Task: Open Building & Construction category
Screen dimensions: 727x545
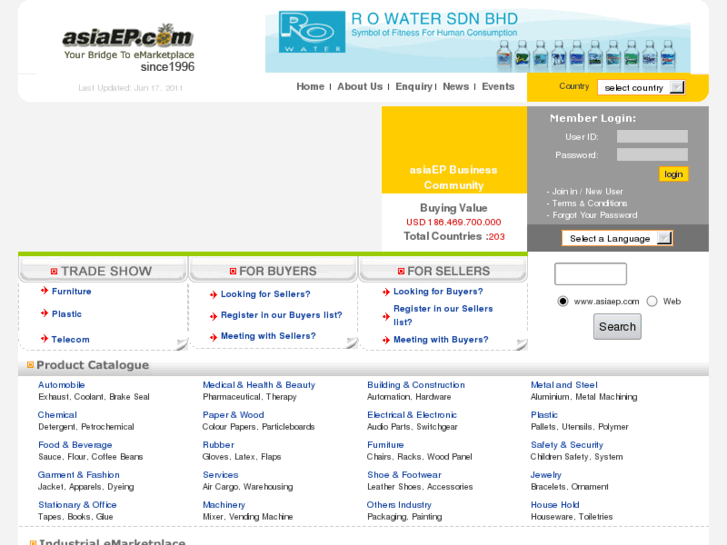Action: pyautogui.click(x=416, y=385)
